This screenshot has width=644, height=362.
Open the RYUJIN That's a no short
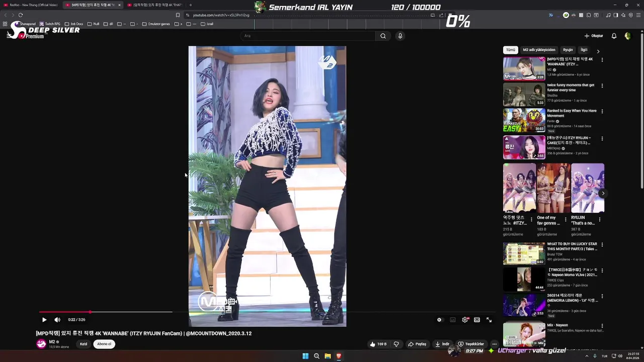[587, 188]
